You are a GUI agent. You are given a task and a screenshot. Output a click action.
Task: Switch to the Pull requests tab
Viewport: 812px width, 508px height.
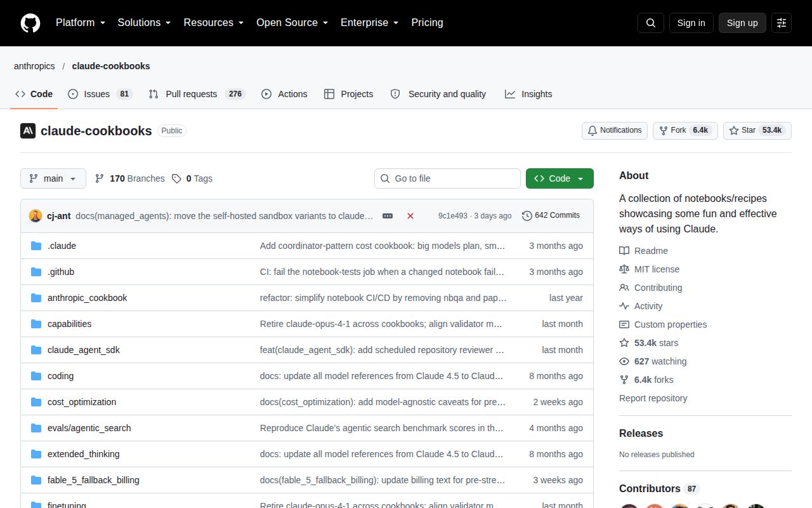[x=197, y=94]
